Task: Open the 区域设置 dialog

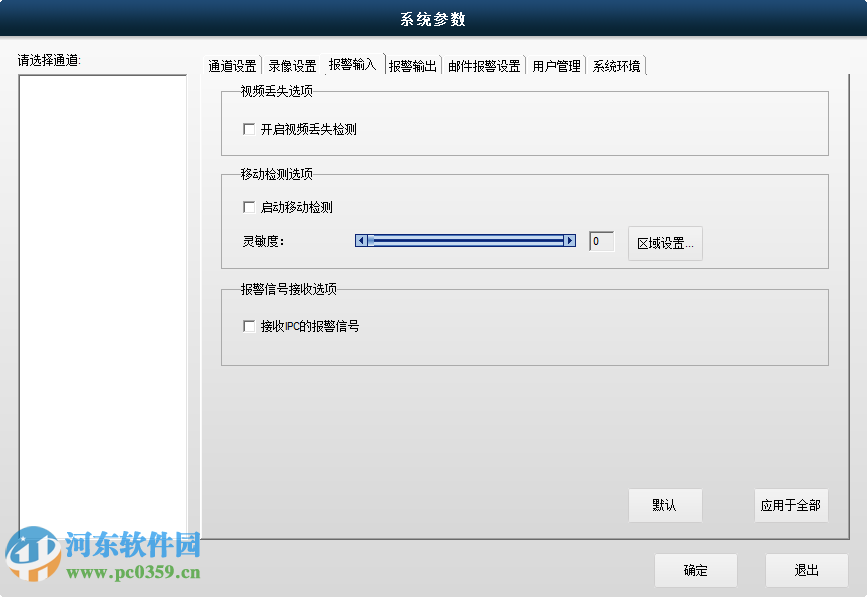Action: (x=667, y=242)
